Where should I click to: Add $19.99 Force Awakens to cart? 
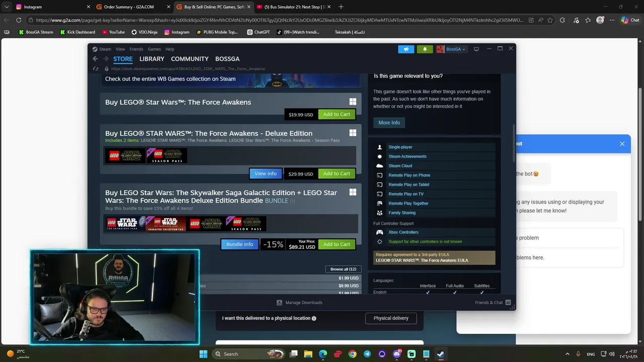(x=337, y=114)
